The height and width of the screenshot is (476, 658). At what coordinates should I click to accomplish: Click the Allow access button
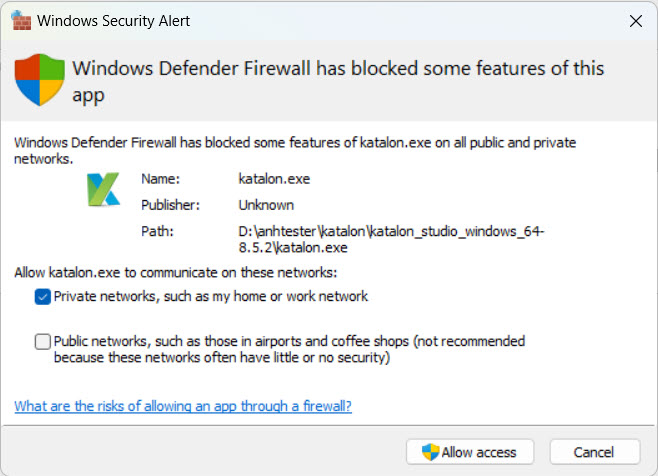click(x=470, y=452)
